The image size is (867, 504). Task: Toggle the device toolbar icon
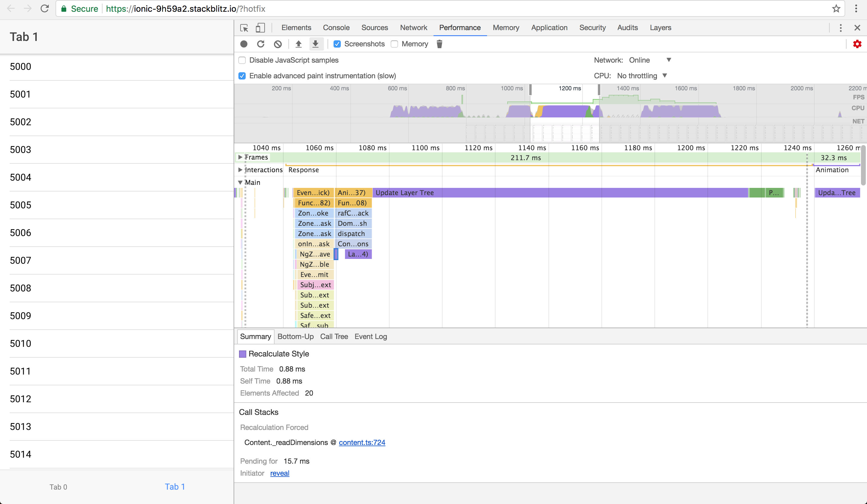tap(260, 28)
